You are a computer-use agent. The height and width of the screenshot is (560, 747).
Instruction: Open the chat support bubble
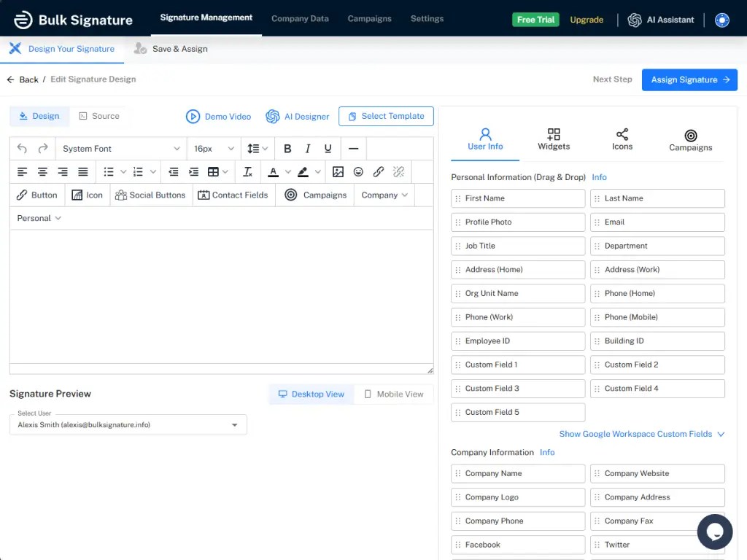click(714, 532)
